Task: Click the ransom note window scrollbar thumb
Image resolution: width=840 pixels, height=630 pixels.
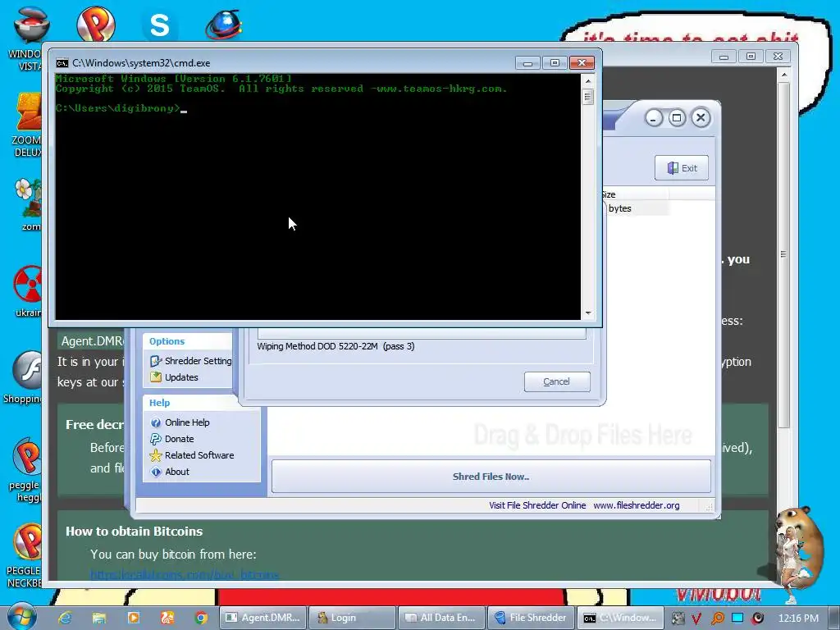Action: [x=783, y=254]
